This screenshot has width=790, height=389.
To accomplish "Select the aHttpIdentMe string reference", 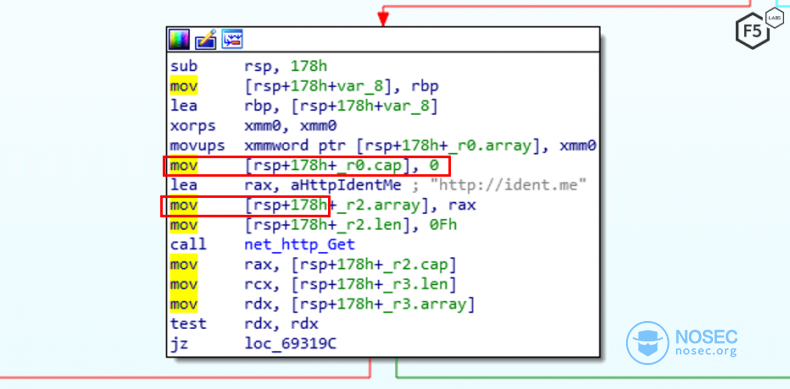I will [x=345, y=185].
